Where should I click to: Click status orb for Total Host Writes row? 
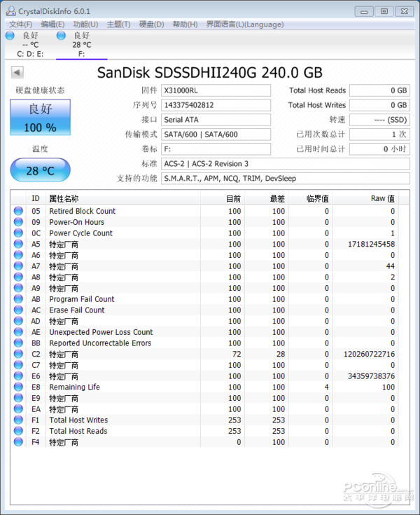pyautogui.click(x=18, y=420)
